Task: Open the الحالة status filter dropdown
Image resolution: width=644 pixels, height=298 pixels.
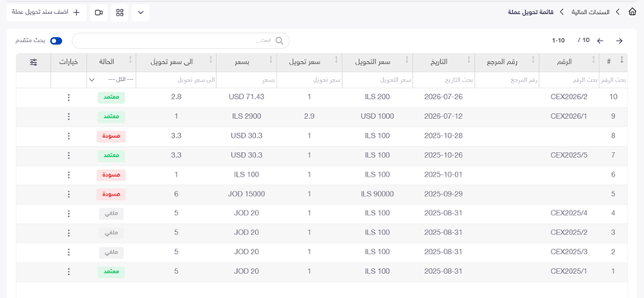Action: click(x=111, y=79)
